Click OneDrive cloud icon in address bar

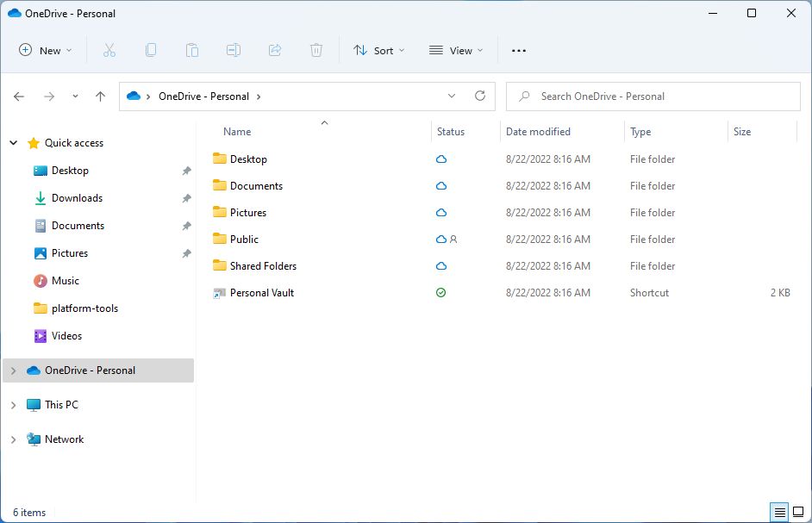[x=134, y=97]
